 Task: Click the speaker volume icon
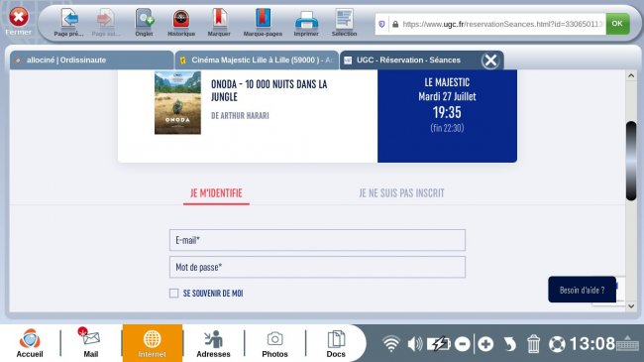pos(415,343)
